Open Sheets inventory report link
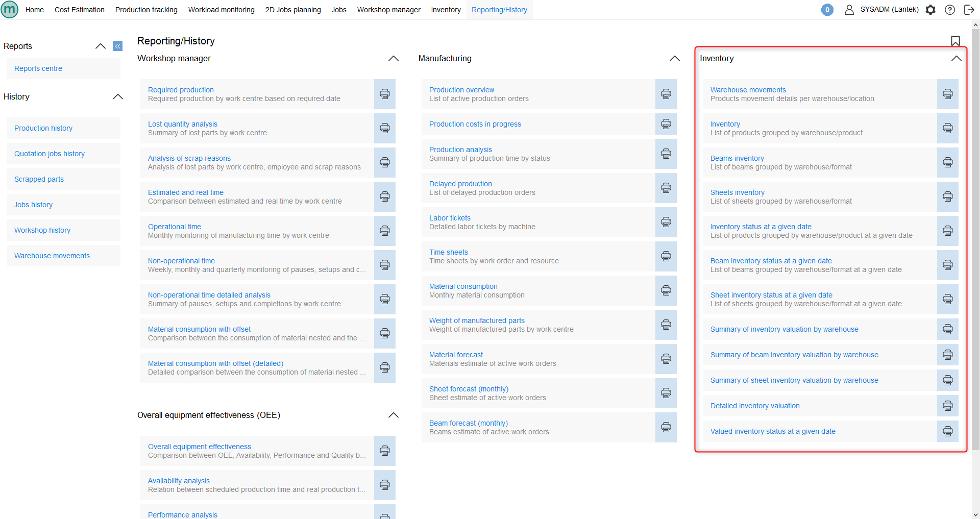980x519 pixels. 737,192
